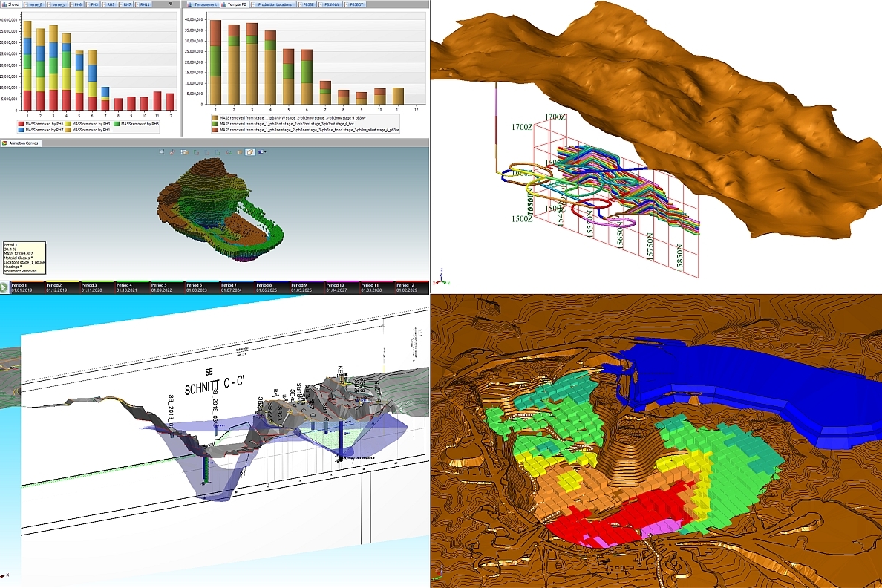Jump to Period 10 on the timeline
This screenshot has width=882, height=588.
[342, 287]
